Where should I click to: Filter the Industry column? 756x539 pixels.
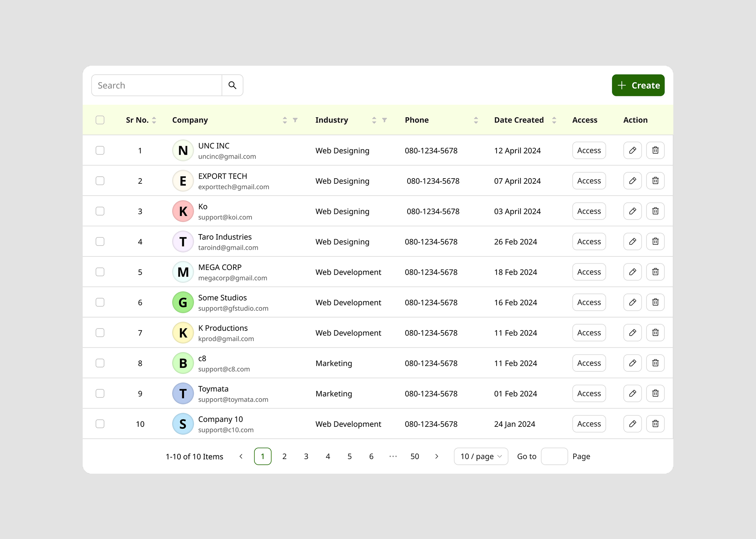coord(384,120)
